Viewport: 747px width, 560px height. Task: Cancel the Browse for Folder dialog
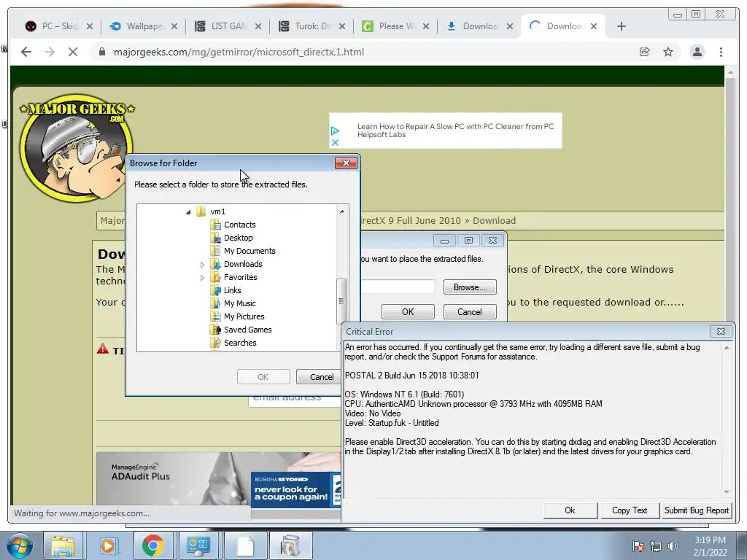click(322, 377)
